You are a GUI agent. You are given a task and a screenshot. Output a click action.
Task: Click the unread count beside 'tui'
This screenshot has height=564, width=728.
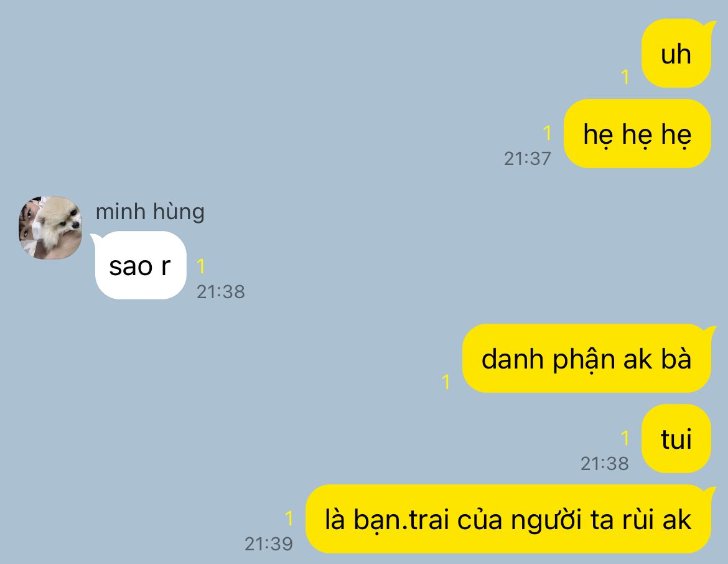[625, 438]
